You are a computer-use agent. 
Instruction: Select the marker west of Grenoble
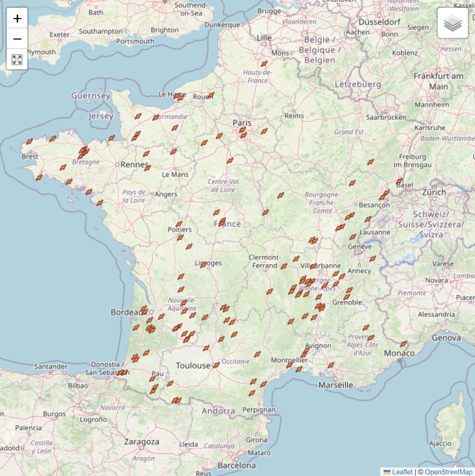[x=320, y=307]
